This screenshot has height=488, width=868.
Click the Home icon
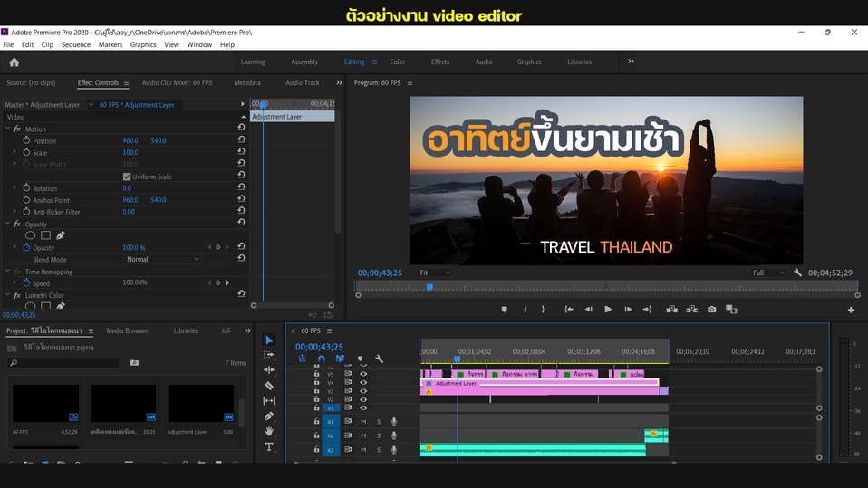click(14, 62)
